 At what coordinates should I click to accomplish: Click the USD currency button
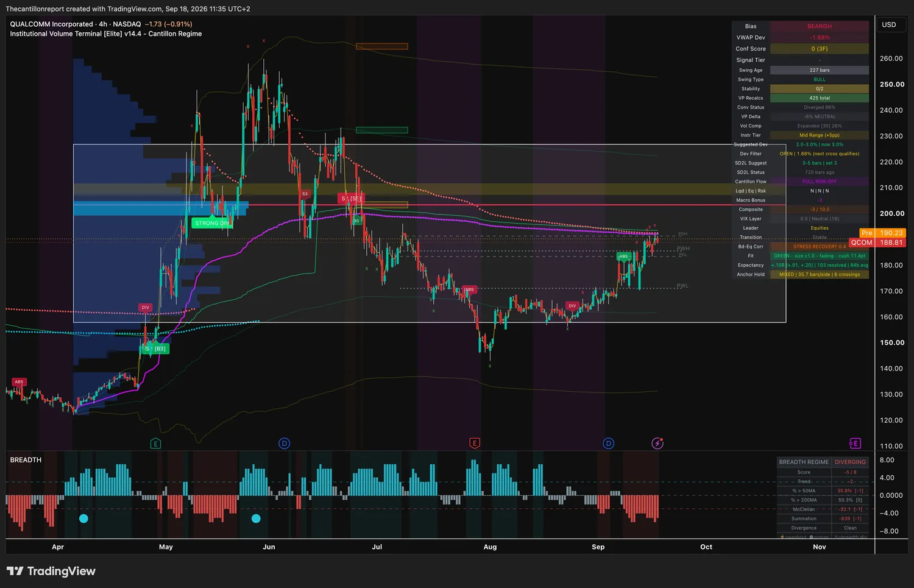(889, 25)
